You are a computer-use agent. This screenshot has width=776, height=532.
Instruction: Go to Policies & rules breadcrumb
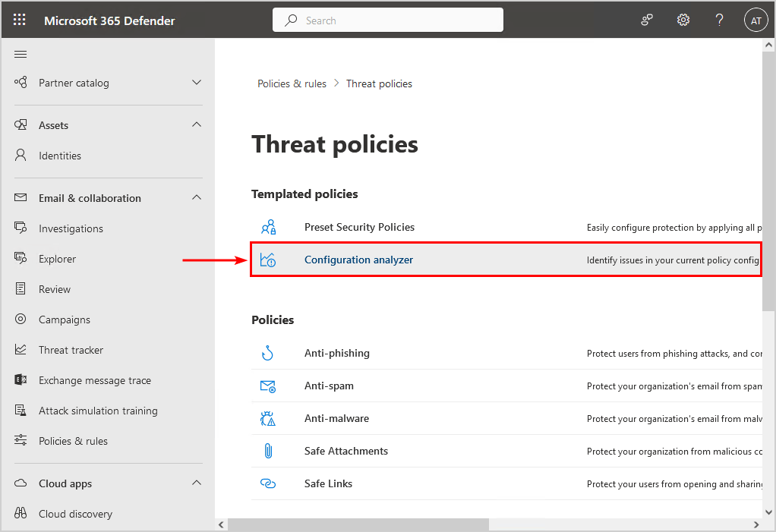(x=292, y=83)
